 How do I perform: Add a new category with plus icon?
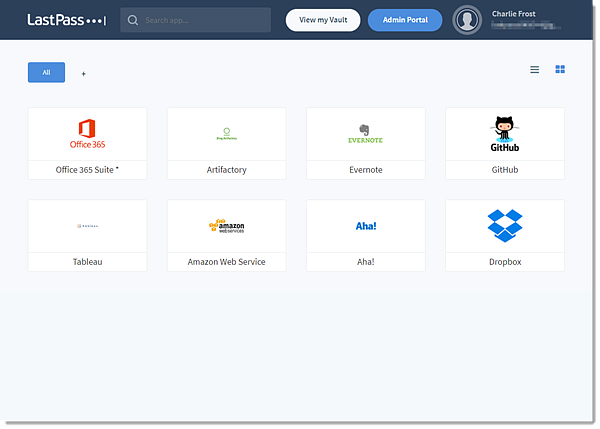[x=83, y=73]
